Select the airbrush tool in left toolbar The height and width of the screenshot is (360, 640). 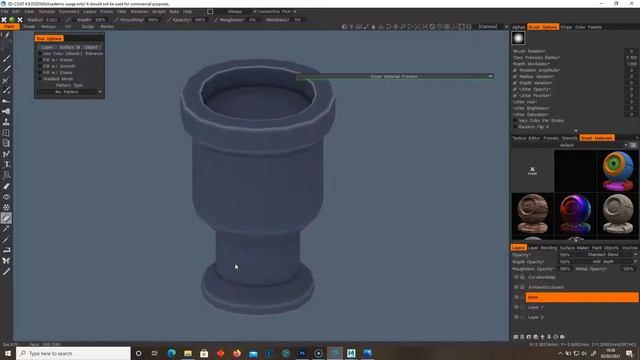click(x=6, y=111)
